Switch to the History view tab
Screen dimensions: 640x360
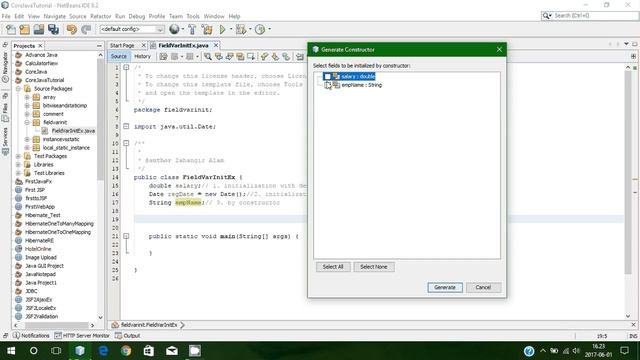142,56
